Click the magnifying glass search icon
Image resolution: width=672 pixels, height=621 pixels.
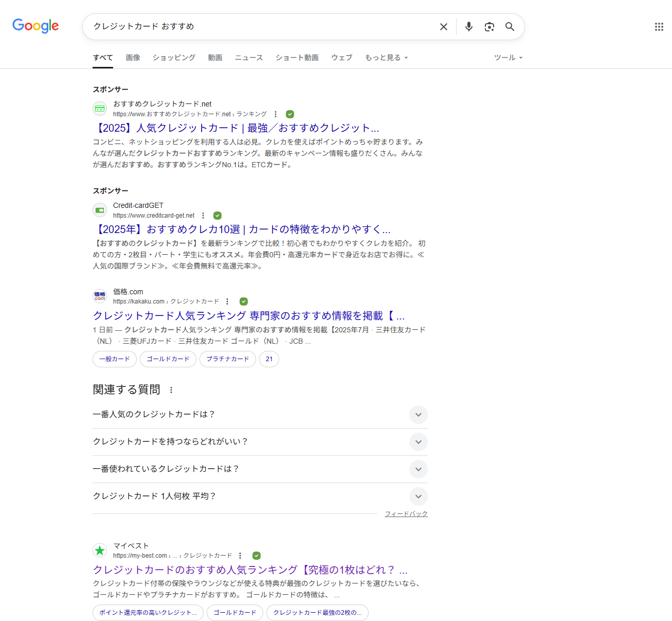pos(510,27)
